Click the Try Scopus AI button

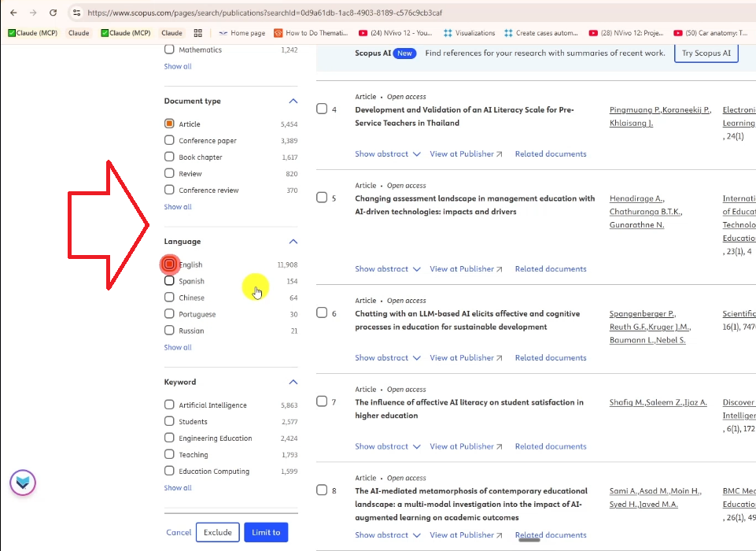point(706,53)
